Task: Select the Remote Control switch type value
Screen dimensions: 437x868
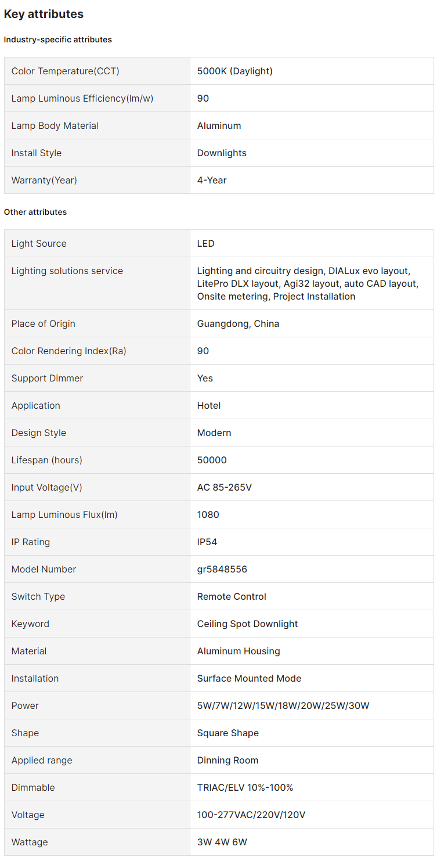Action: click(x=232, y=596)
